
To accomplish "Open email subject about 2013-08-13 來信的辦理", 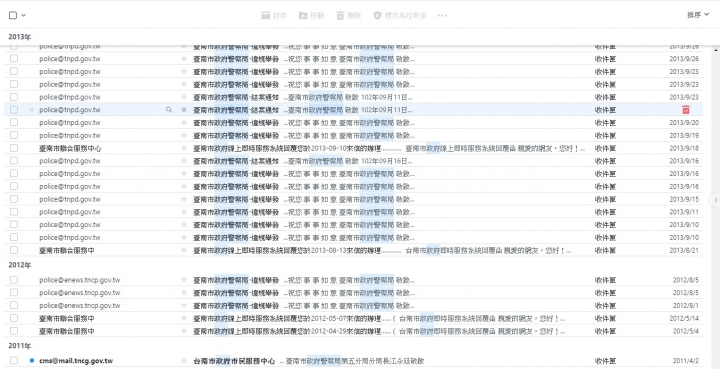I will pyautogui.click(x=297, y=250).
